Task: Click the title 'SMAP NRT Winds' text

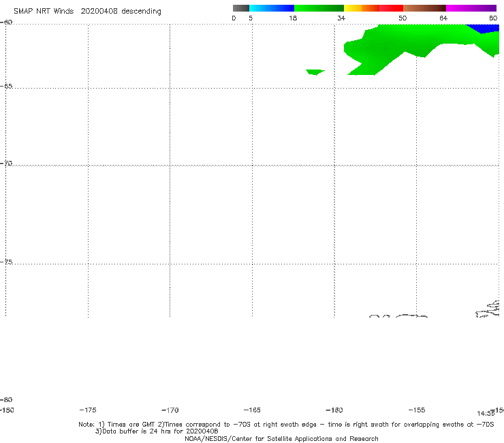Action: (44, 11)
